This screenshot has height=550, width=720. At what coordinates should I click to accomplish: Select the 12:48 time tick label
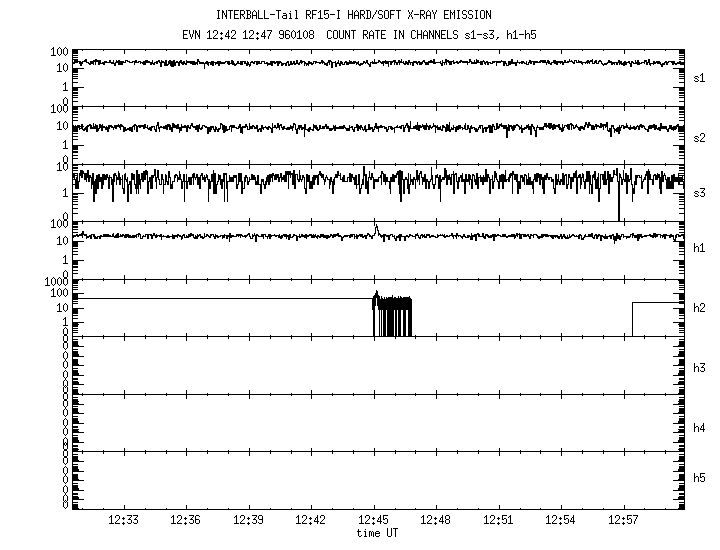pos(436,521)
